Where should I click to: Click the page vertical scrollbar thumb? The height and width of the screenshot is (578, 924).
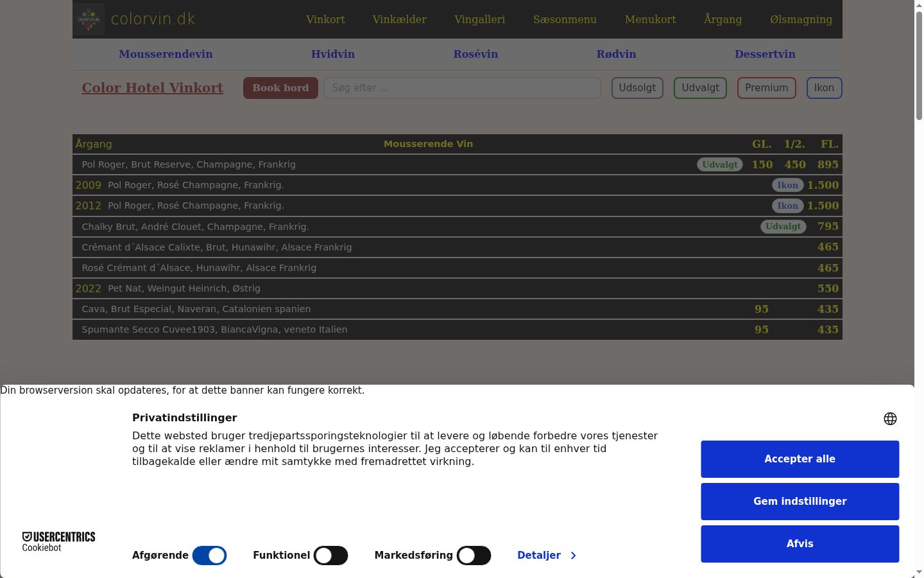pyautogui.click(x=919, y=64)
